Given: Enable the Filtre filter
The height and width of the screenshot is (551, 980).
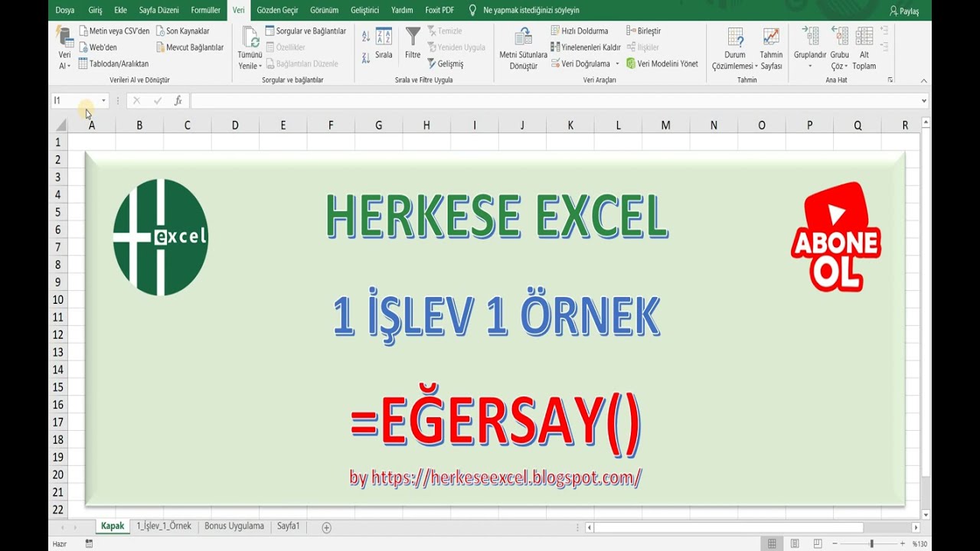Looking at the screenshot, I should [413, 44].
